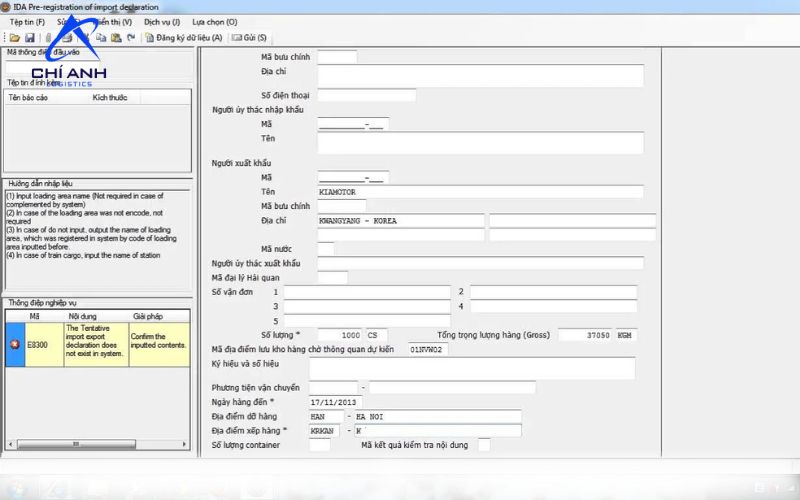800x500 pixels.
Task: Focus the Số lượng container field
Action: pos(319,445)
